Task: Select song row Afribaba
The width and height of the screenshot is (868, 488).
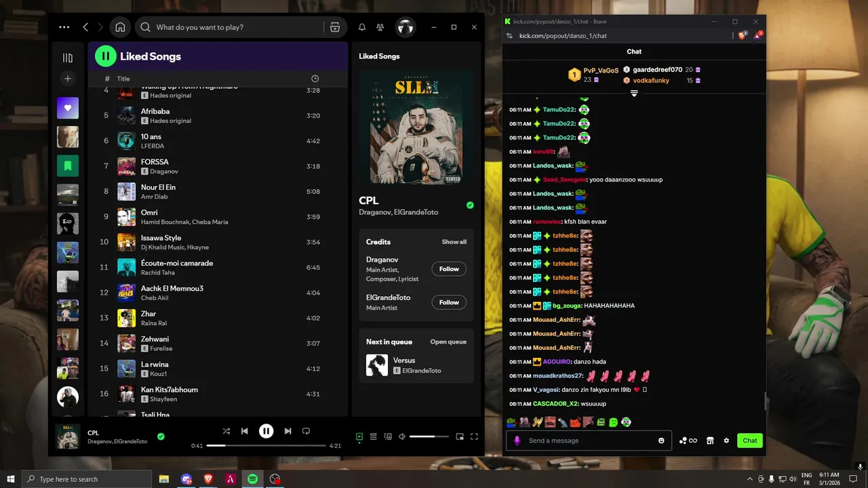Action: pyautogui.click(x=218, y=115)
